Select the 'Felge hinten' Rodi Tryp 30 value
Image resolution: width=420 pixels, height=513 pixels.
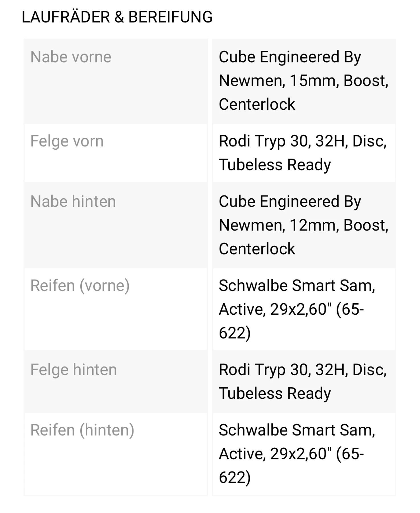tap(302, 370)
